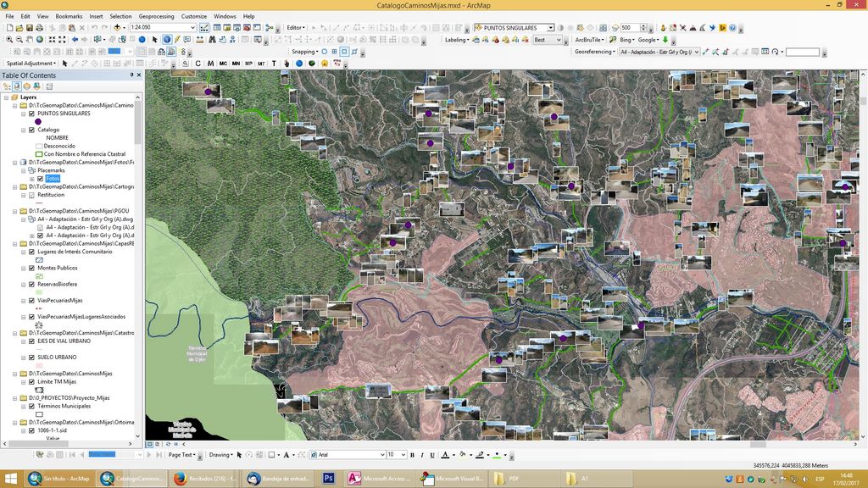The height and width of the screenshot is (488, 868).
Task: Open the Spatial Adjustment menu button
Action: click(x=31, y=64)
